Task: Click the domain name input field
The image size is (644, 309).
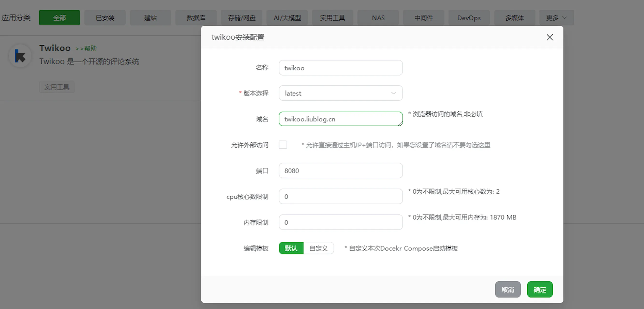Action: [340, 119]
